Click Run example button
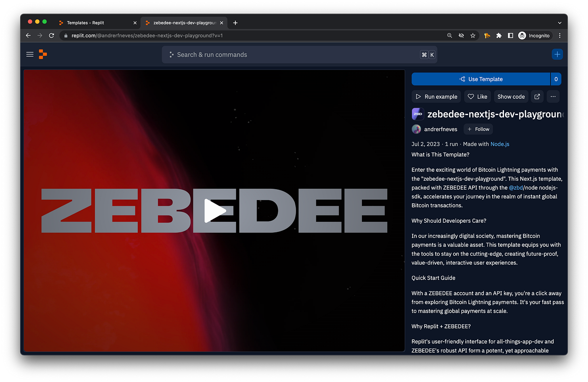588x382 pixels. click(x=436, y=97)
